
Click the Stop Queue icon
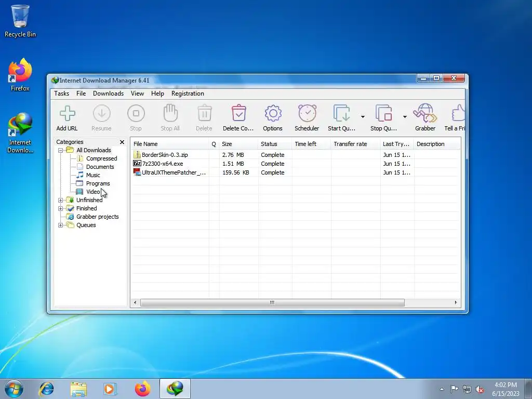click(383, 113)
